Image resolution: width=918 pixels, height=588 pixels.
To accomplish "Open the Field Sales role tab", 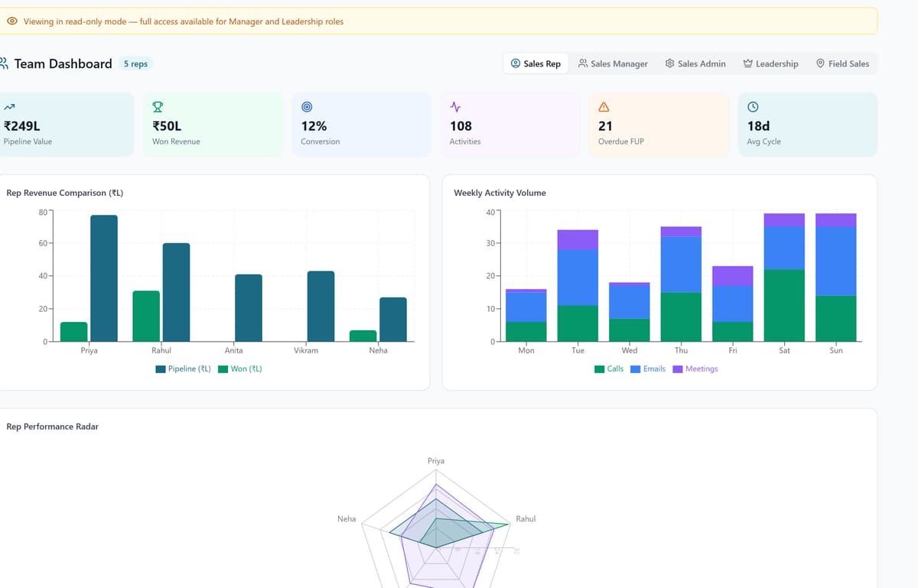I will click(x=843, y=63).
